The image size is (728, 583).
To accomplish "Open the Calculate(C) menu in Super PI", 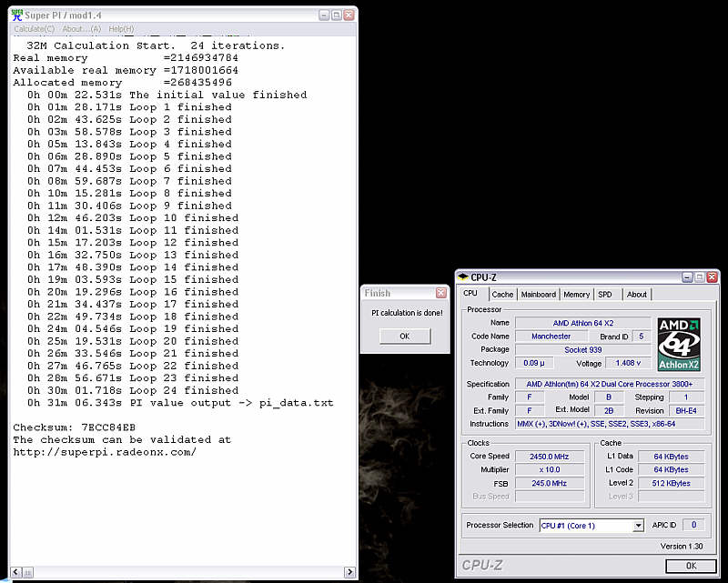I will (x=35, y=29).
